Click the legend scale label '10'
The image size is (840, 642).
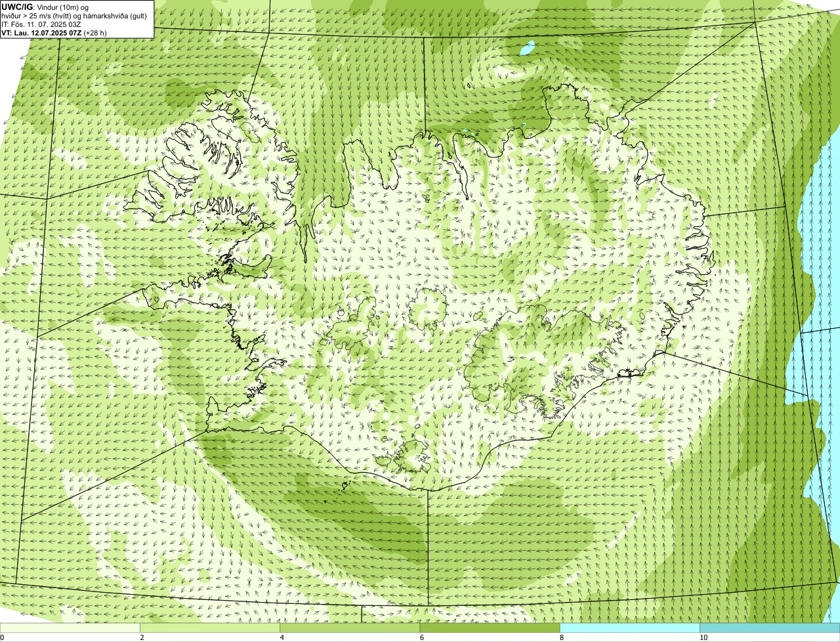[703, 637]
